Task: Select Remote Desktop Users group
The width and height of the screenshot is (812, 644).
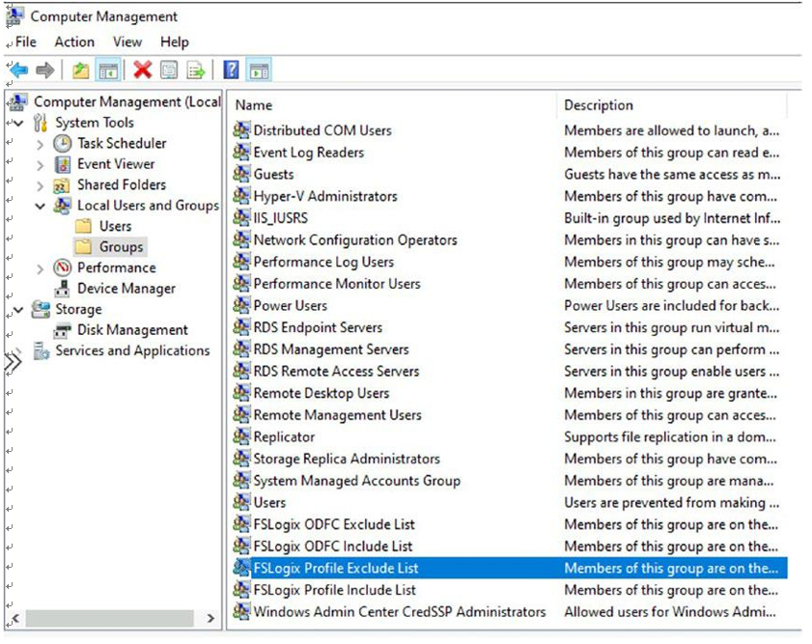Action: pos(322,393)
